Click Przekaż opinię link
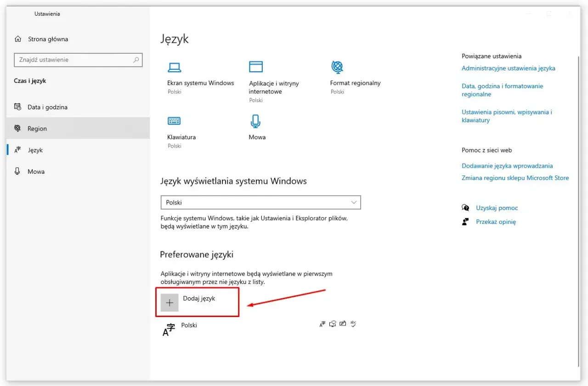588x386 pixels. (x=496, y=222)
